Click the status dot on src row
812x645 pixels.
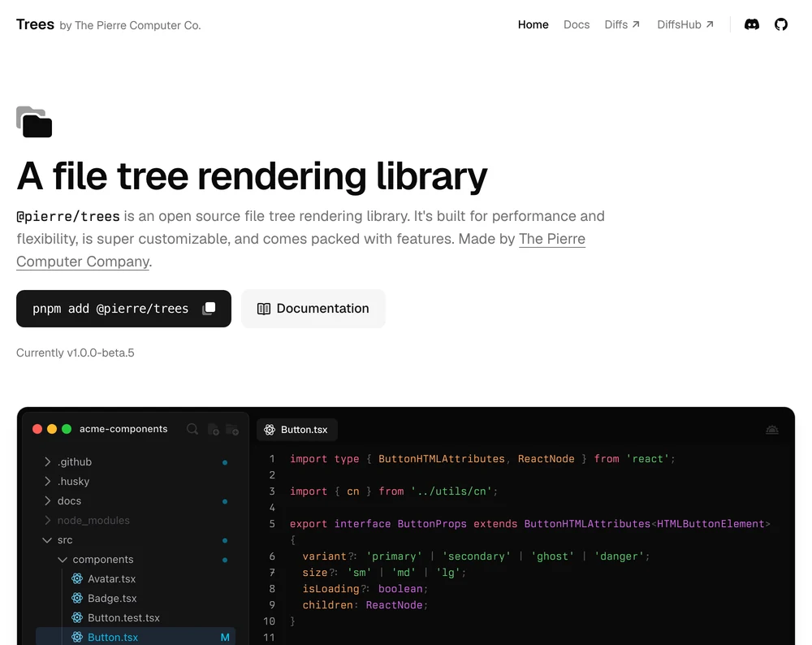tap(225, 540)
